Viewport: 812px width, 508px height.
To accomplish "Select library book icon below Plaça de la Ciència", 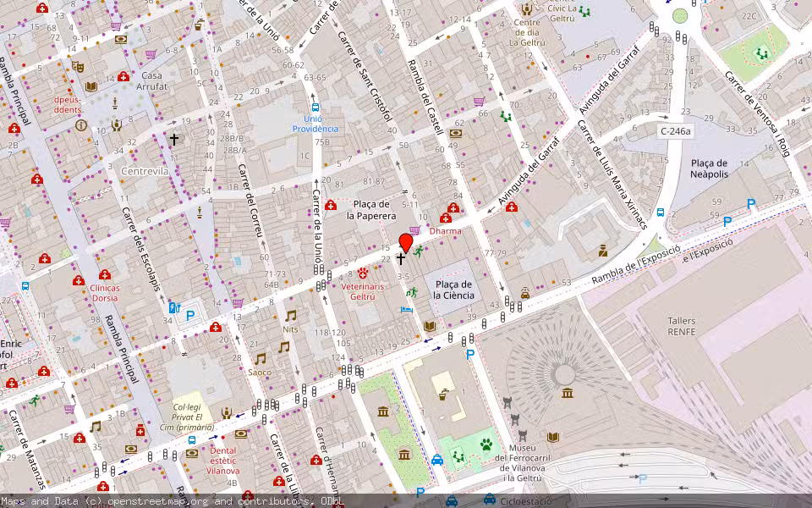I will 429,327.
